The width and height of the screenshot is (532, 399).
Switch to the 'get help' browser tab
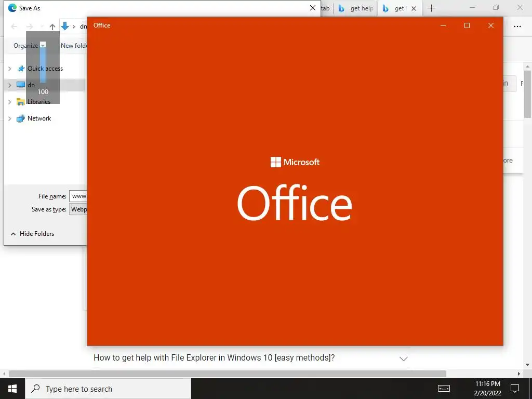pos(356,8)
